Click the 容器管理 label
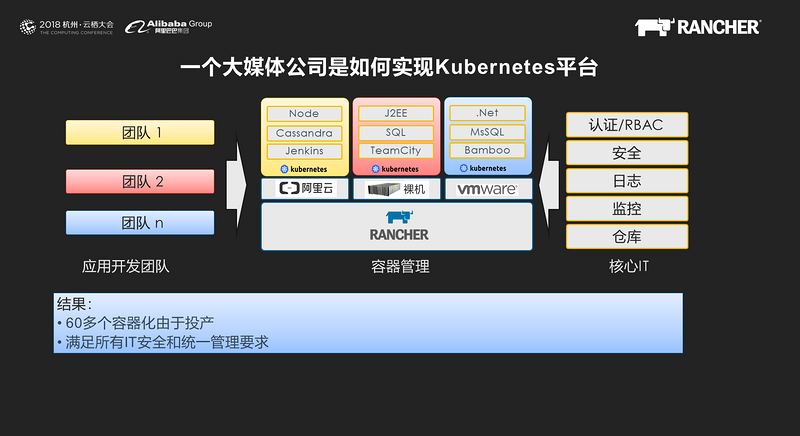Viewport: 800px width, 436px height. point(400,267)
